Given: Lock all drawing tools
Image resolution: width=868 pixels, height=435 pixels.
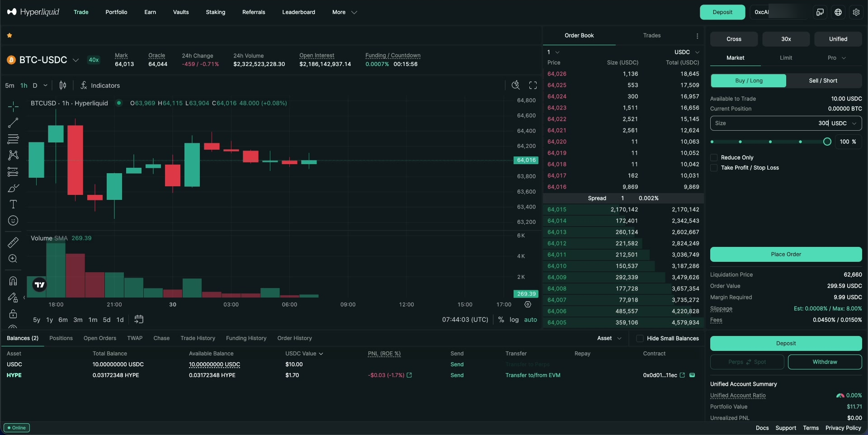Looking at the screenshot, I should pos(13,313).
